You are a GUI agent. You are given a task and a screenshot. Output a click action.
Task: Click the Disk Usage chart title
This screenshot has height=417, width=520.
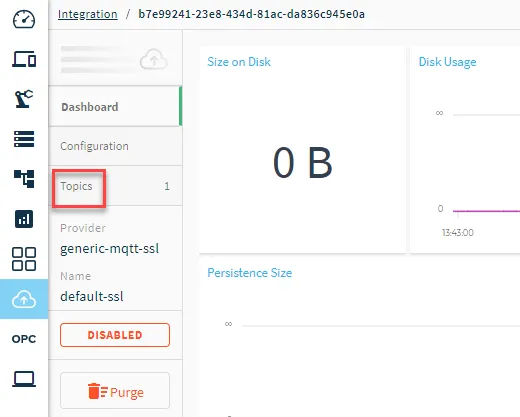(447, 62)
